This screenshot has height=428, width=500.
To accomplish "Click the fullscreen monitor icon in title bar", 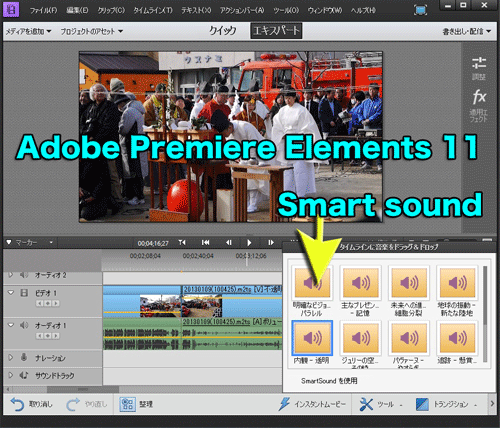I will pyautogui.click(x=421, y=10).
